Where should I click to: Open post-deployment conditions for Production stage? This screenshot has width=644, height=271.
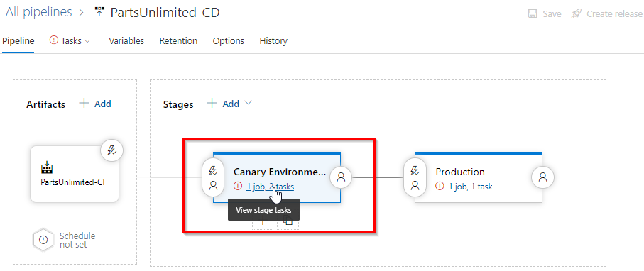543,177
